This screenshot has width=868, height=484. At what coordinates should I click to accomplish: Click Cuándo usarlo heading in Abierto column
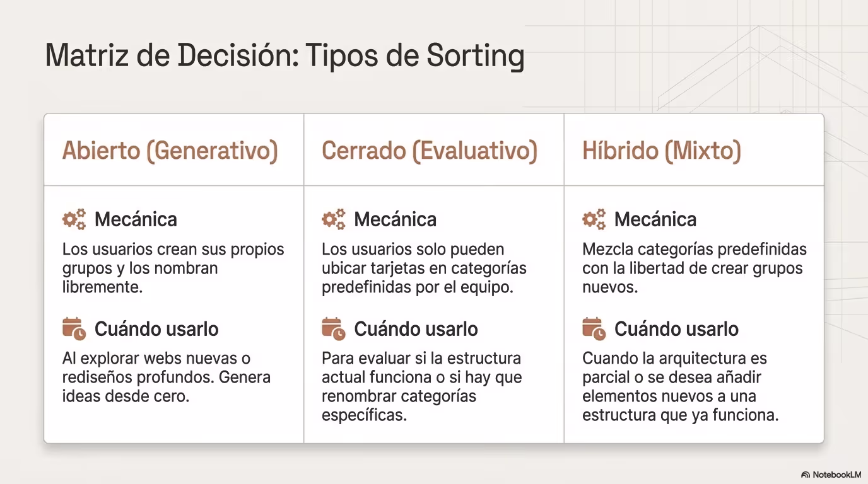click(x=156, y=329)
